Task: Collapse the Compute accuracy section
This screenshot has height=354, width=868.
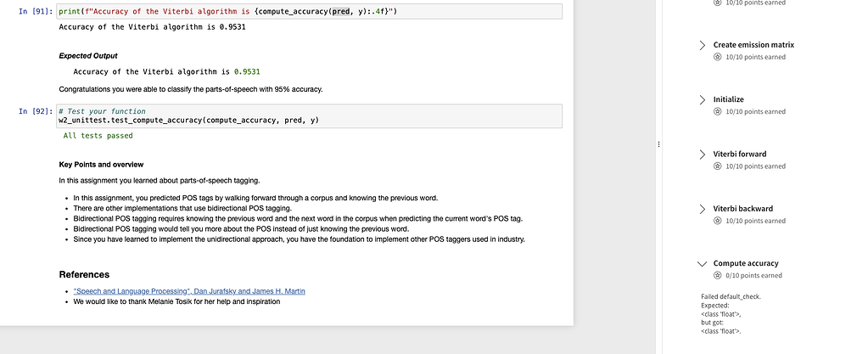Action: pyautogui.click(x=702, y=263)
